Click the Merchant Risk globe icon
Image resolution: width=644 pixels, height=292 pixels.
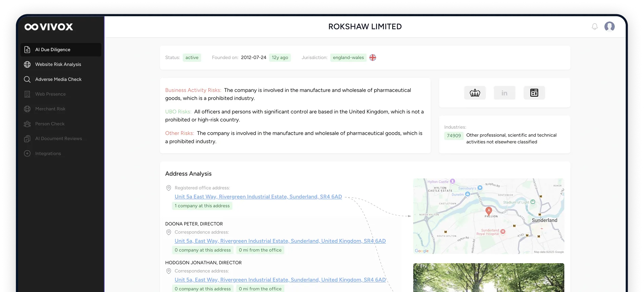pos(27,109)
